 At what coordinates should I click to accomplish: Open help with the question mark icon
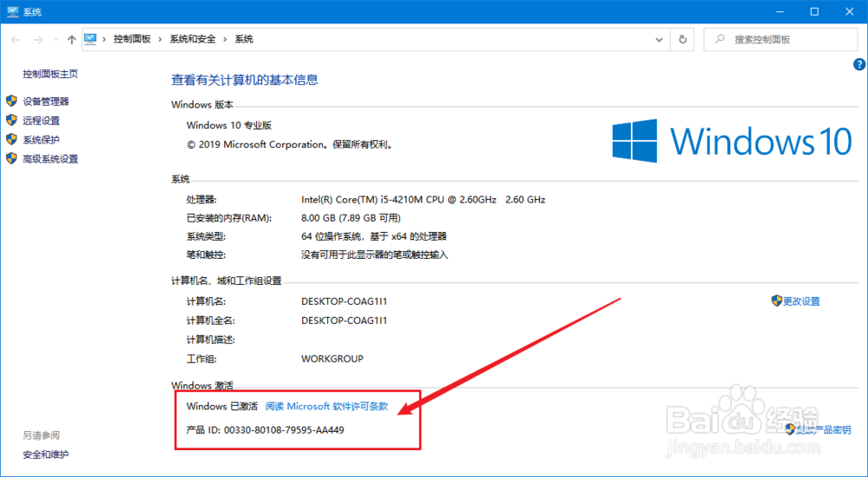[x=859, y=65]
